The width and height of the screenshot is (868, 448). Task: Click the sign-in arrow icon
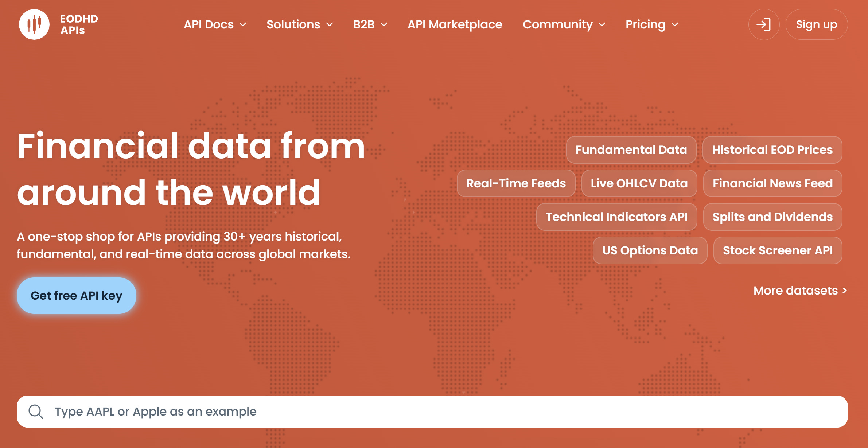point(764,24)
